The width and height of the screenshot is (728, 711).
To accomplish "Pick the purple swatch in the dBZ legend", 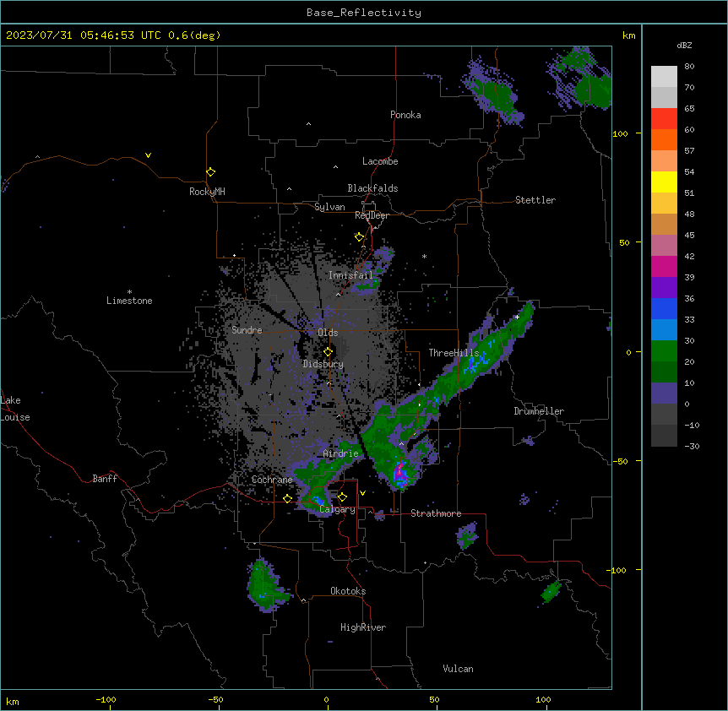I will [x=664, y=287].
